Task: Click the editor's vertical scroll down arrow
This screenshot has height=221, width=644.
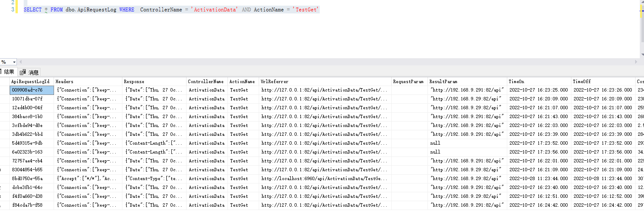Action: (641, 55)
